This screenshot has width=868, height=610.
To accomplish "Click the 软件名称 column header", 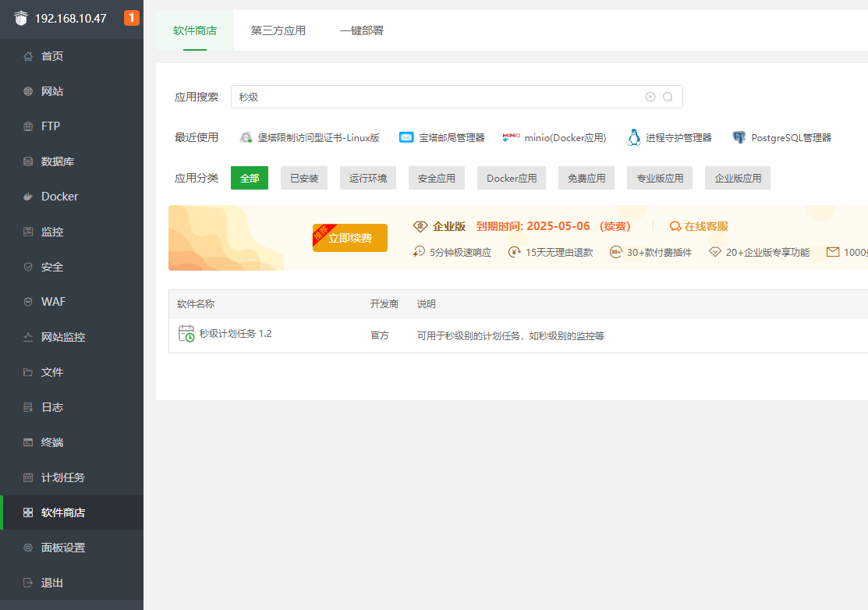I will tap(196, 304).
